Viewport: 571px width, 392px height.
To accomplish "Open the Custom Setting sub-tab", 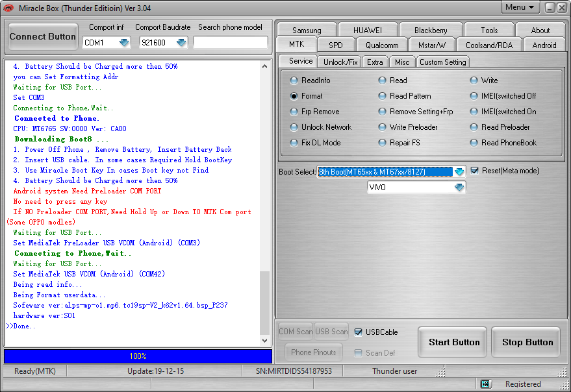I will pyautogui.click(x=443, y=62).
